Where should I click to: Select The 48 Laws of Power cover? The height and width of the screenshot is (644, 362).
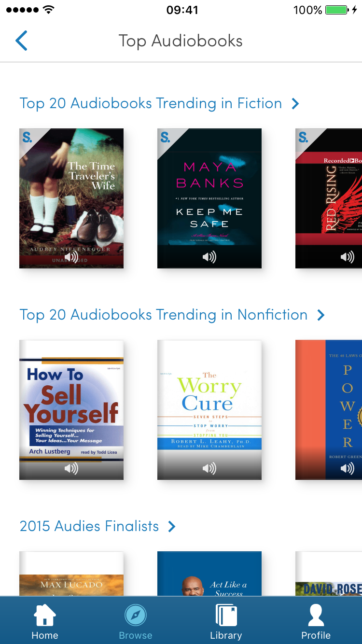329,410
